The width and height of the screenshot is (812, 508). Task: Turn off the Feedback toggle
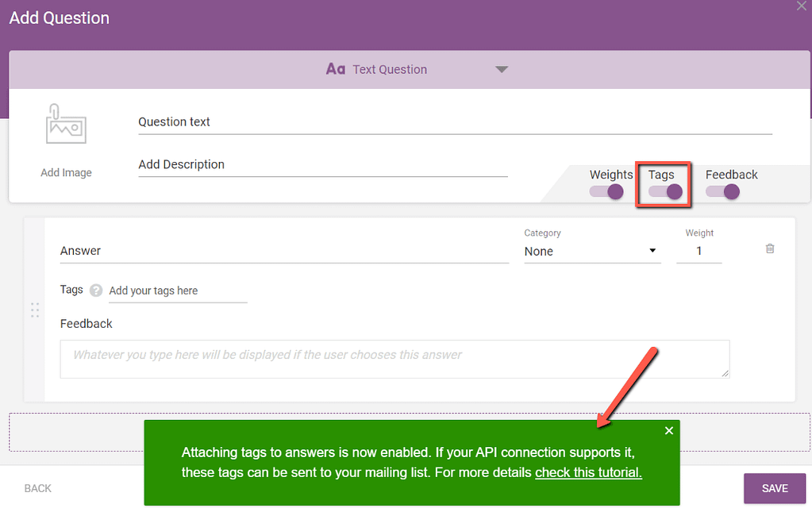pos(722,191)
